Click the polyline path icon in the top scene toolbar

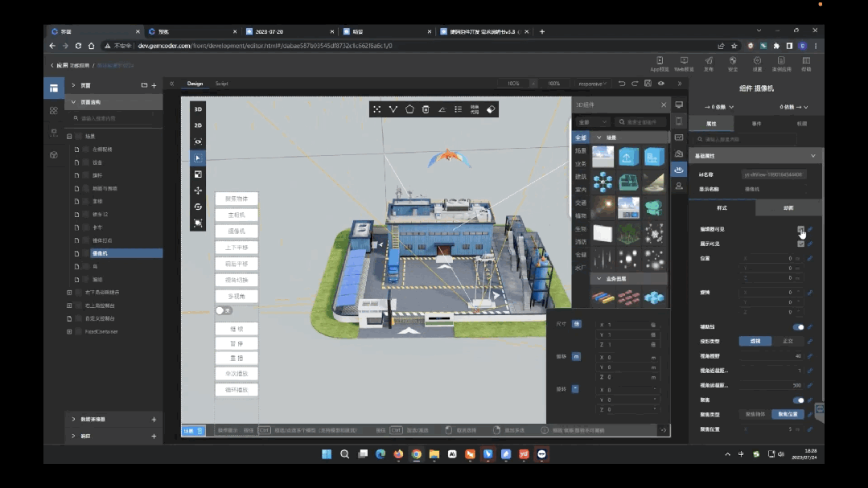[393, 109]
